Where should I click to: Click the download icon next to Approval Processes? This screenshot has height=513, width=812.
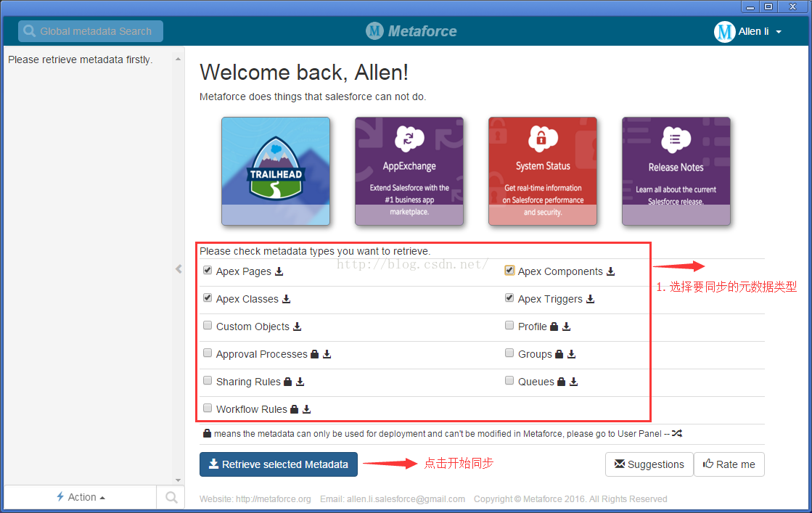327,354
